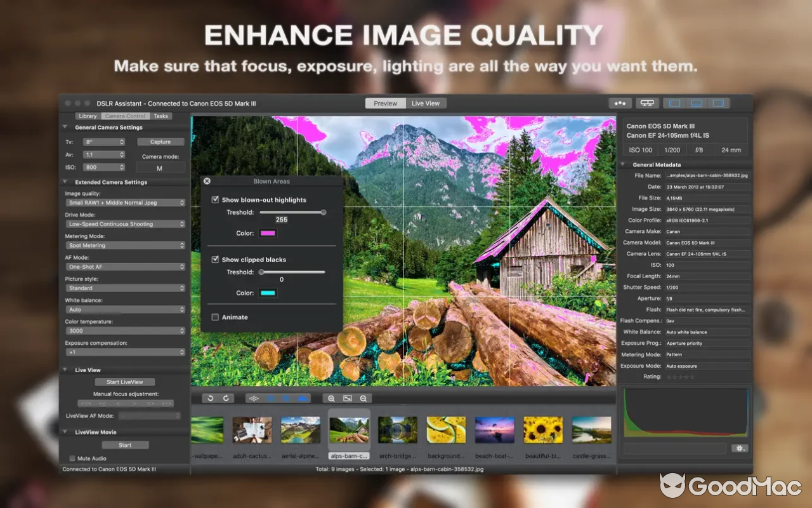Rotate the image counterclockwise
Viewport: 812px width, 508px height.
click(x=210, y=398)
